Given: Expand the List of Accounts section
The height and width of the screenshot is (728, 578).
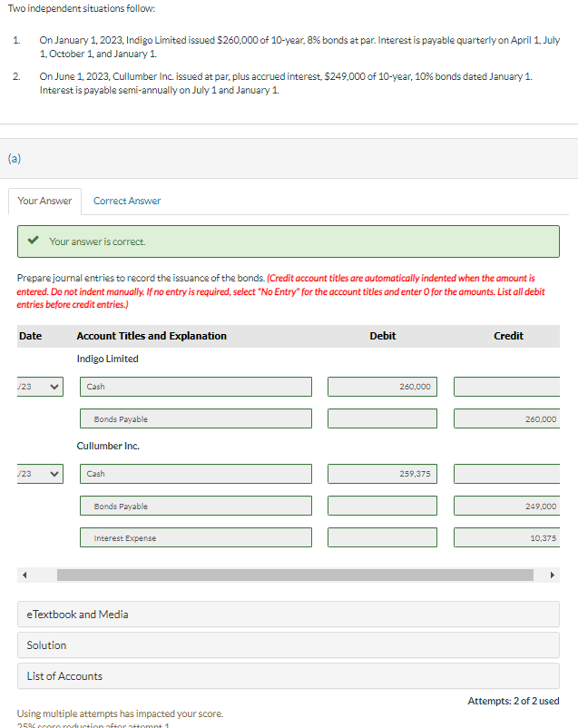Looking at the screenshot, I should [x=289, y=676].
